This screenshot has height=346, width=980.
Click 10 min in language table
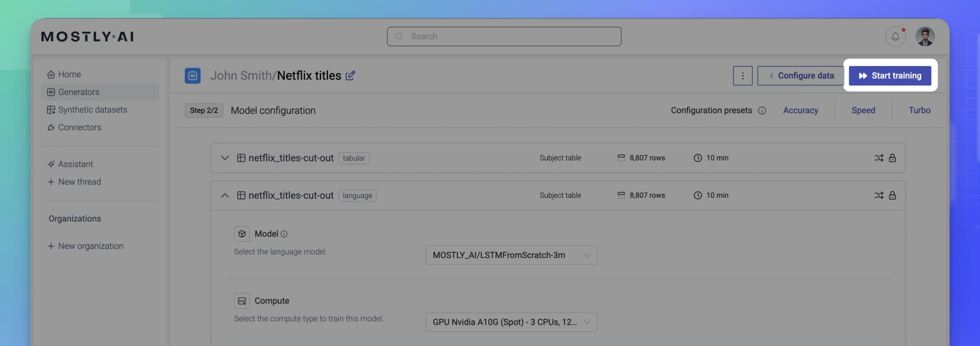(717, 195)
